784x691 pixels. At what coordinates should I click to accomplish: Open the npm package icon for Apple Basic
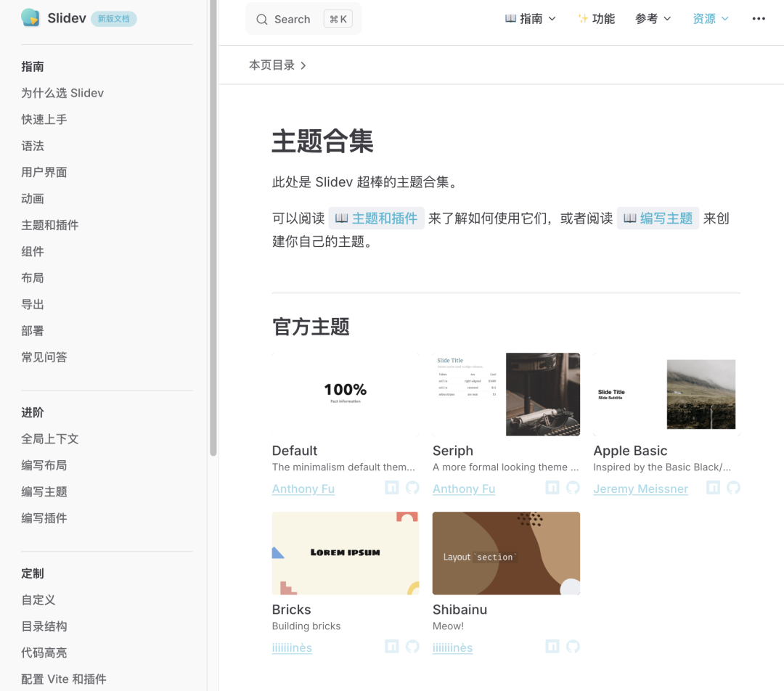pos(713,488)
